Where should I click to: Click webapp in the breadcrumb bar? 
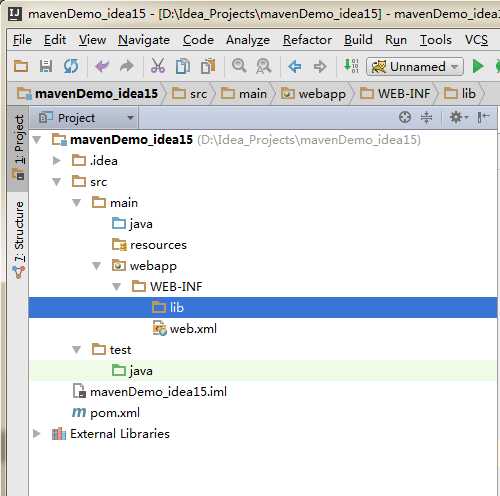pos(313,94)
